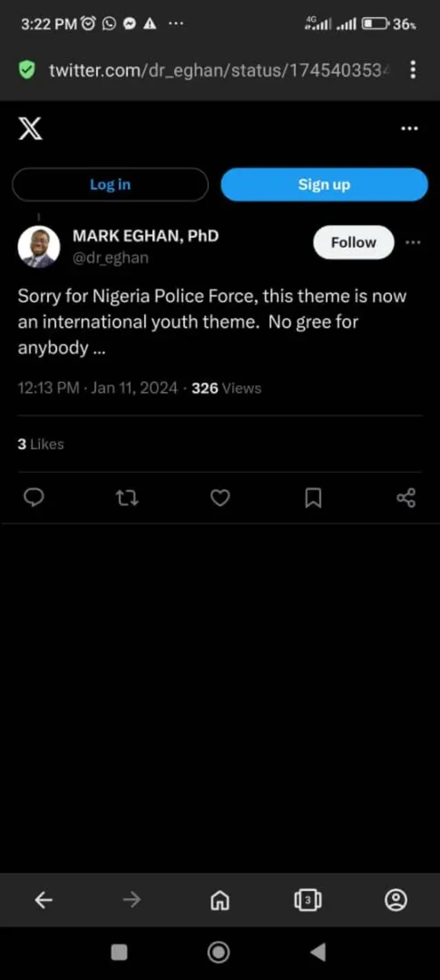This screenshot has height=980, width=440.
Task: Go back with browser back arrow
Action: (x=43, y=900)
